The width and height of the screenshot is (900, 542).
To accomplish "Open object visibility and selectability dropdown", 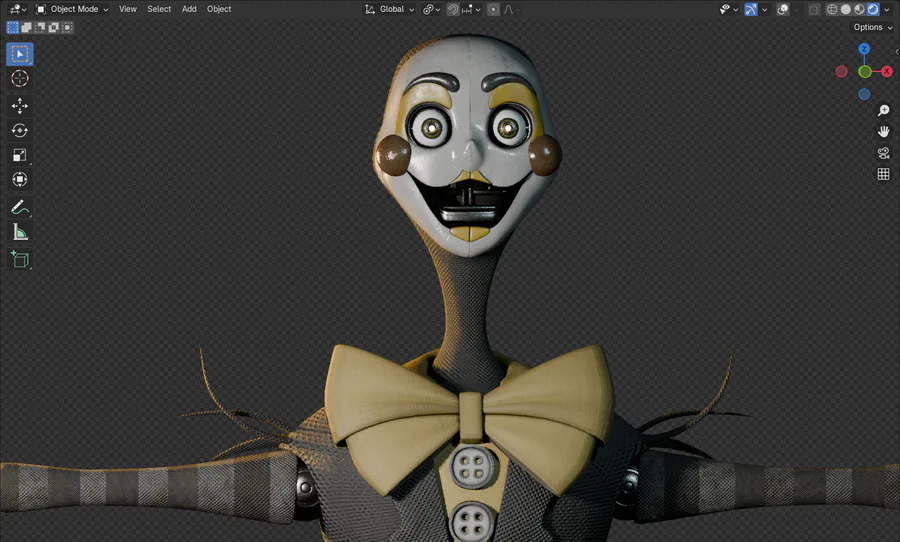I will [728, 9].
